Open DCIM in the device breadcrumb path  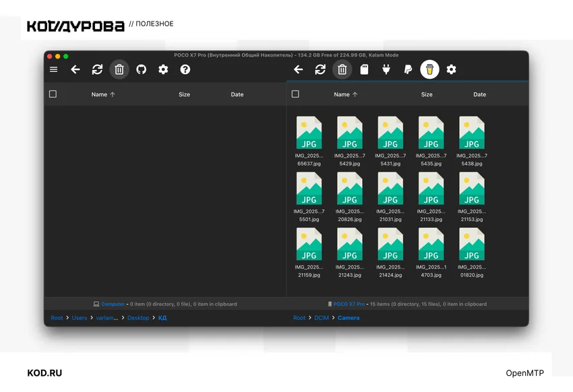pos(322,318)
